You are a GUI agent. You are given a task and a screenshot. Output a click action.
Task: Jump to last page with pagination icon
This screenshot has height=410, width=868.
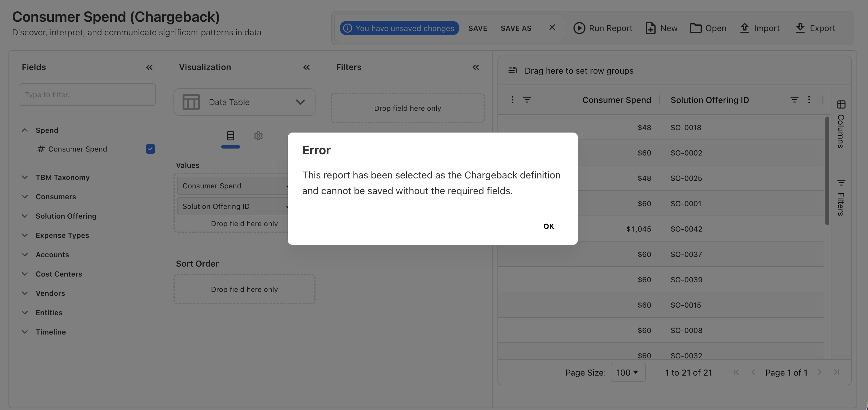(837, 372)
